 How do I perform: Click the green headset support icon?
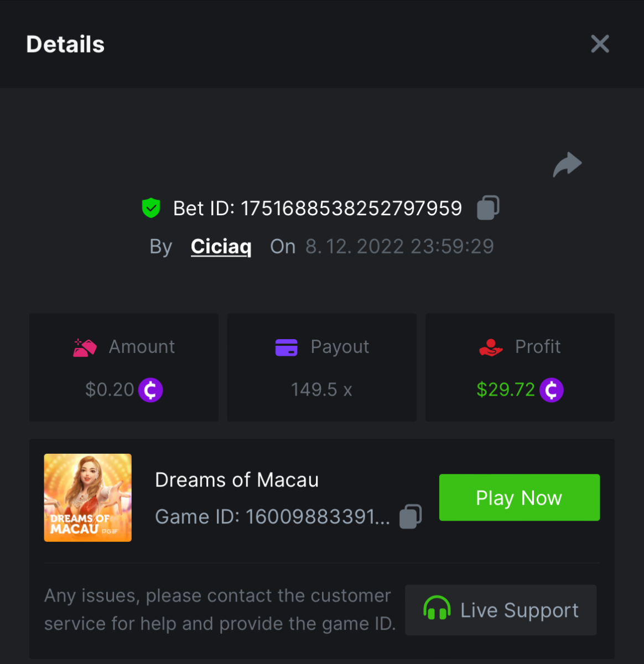tap(437, 609)
